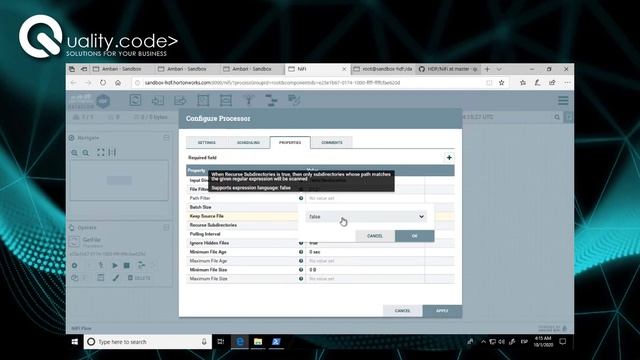This screenshot has height=360, width=640.
Task: Switch to the root@sandbox-hdf browser tab
Action: click(x=383, y=69)
